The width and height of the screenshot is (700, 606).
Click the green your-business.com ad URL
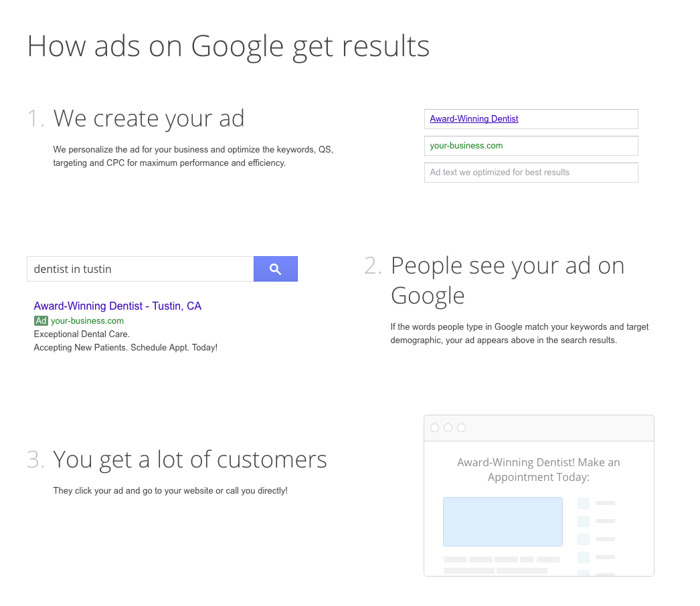point(88,321)
